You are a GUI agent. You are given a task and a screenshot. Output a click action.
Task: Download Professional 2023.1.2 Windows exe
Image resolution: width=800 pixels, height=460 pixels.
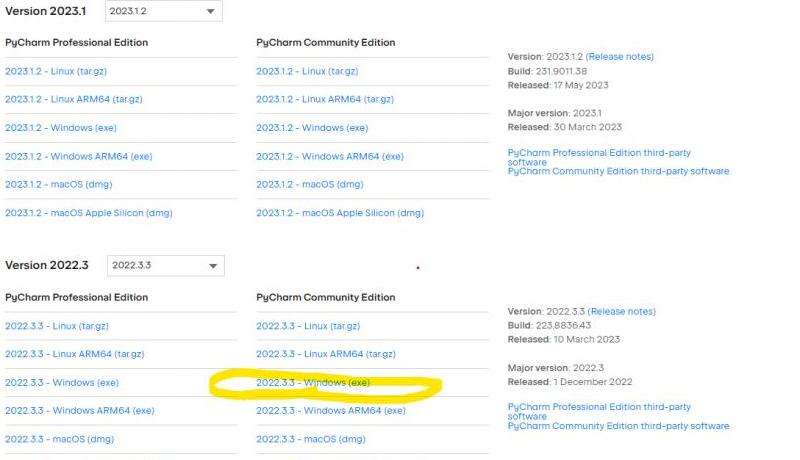click(61, 128)
